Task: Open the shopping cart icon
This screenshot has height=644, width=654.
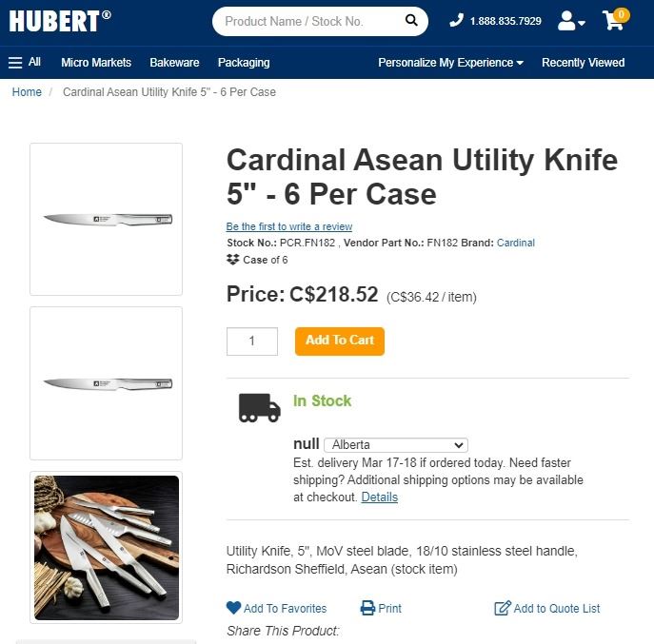Action: [614, 21]
